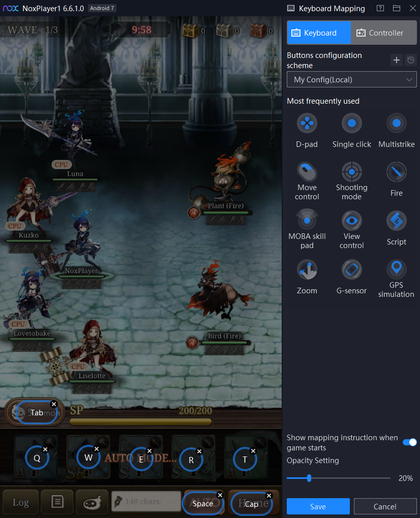Remove the R key mapping

199,451
